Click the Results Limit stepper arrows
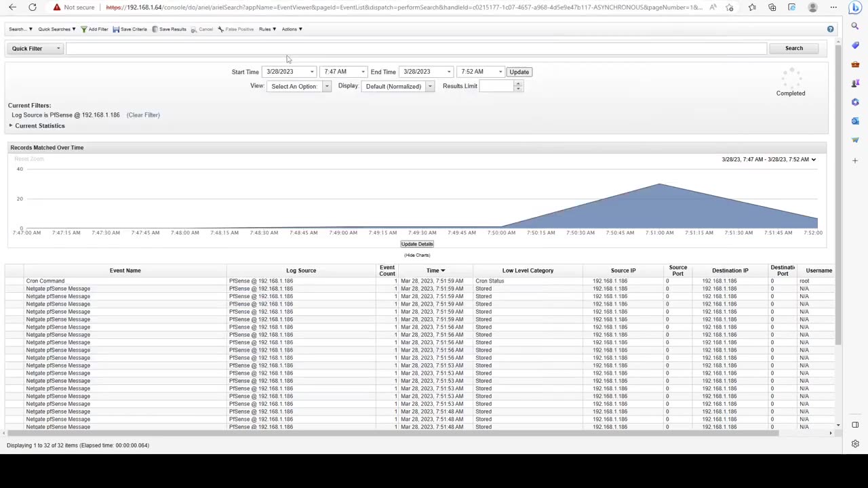The width and height of the screenshot is (868, 488). 518,86
